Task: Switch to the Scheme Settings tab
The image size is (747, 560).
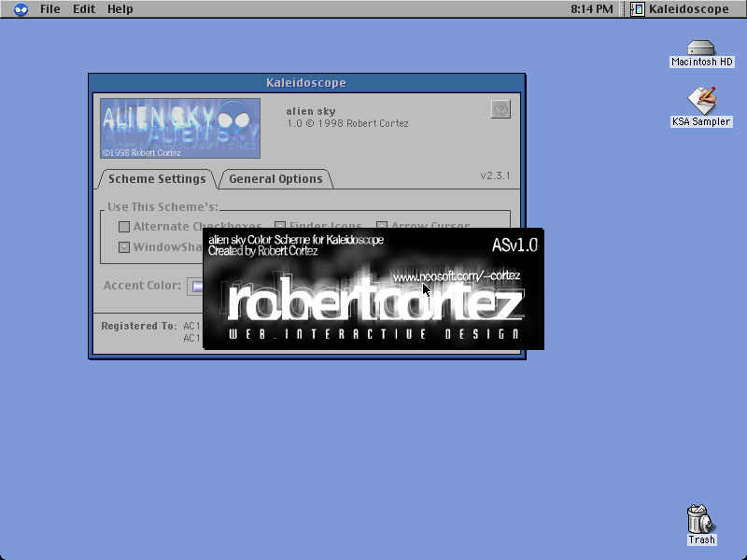Action: pos(157,179)
